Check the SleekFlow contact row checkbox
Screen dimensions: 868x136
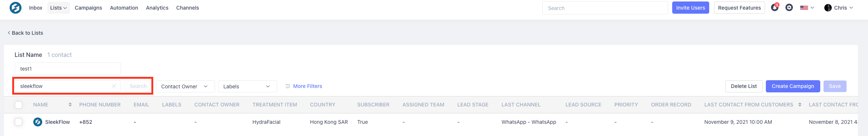tap(19, 122)
